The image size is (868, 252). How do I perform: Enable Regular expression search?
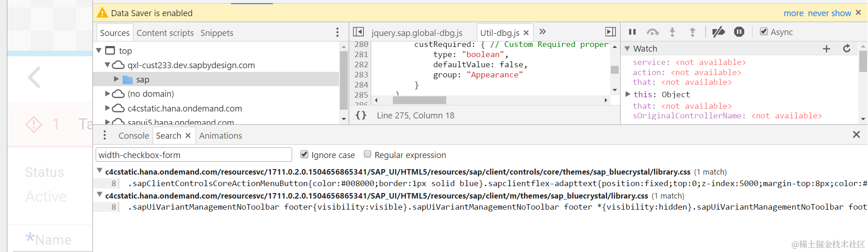[367, 154]
